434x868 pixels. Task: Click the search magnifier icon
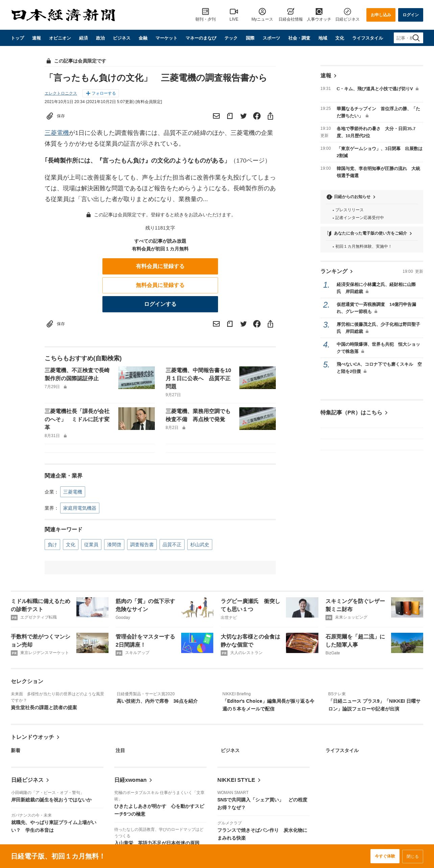(416, 38)
